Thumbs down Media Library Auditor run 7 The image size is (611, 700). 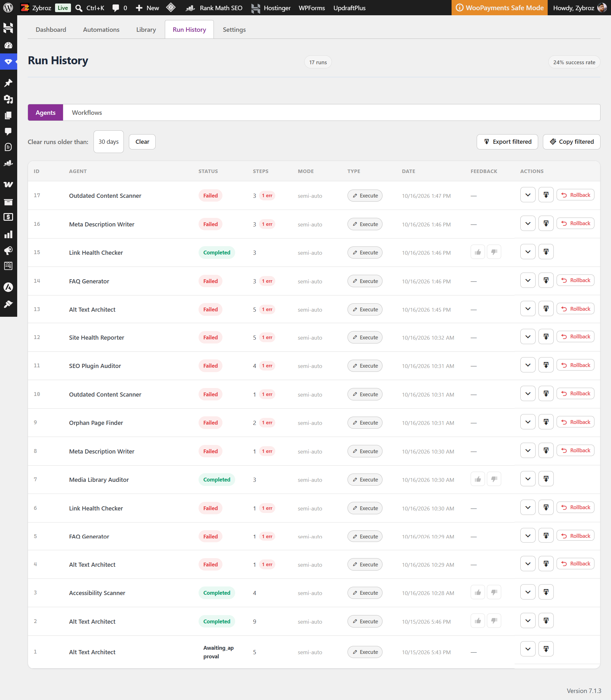coord(494,479)
